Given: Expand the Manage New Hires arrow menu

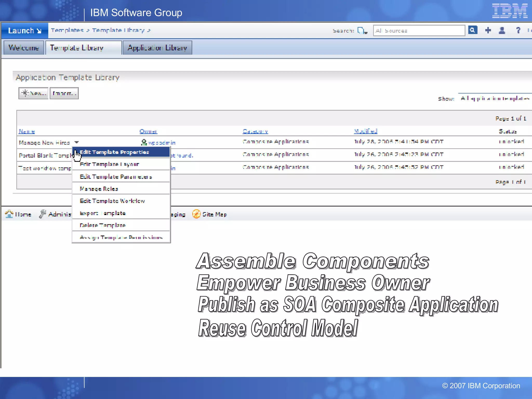Looking at the screenshot, I should tap(76, 142).
